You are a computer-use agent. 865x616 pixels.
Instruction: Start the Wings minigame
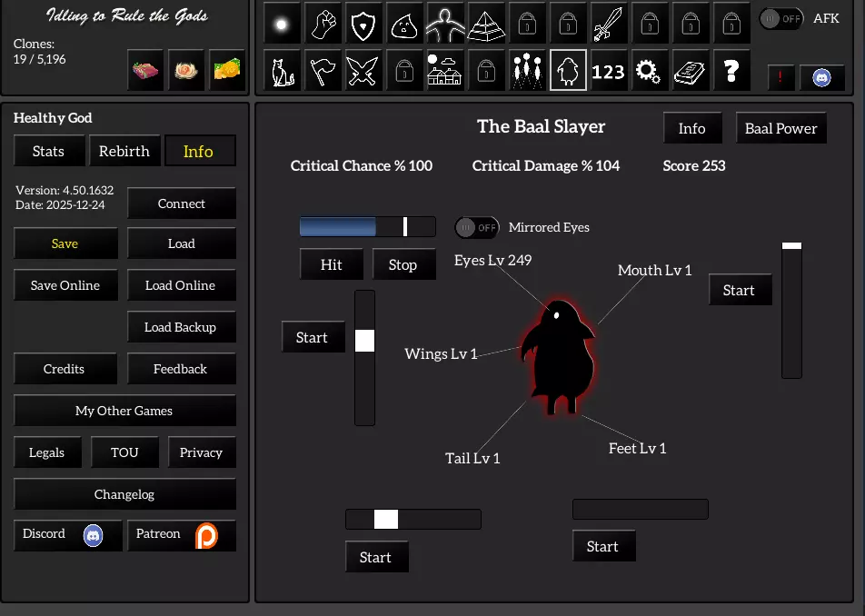(313, 337)
